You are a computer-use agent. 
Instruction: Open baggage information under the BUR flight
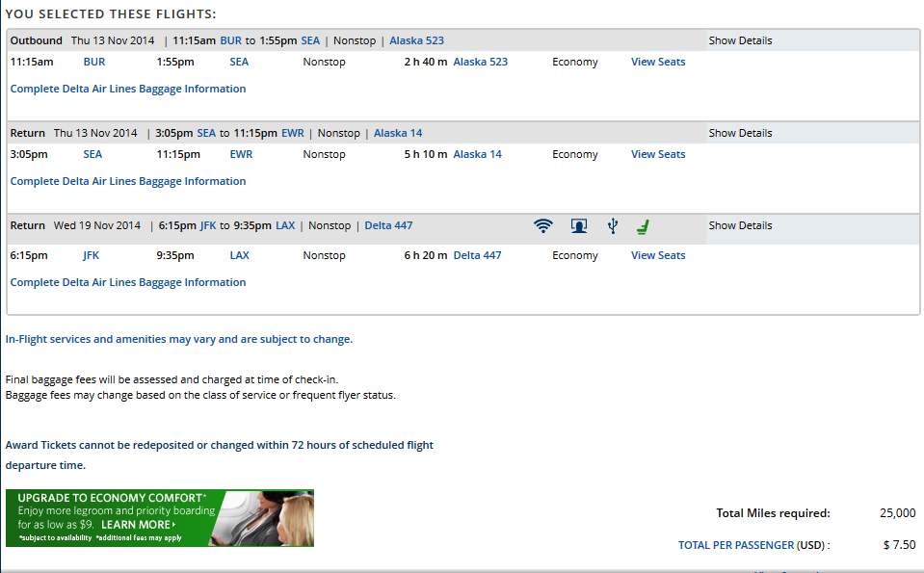pyautogui.click(x=128, y=89)
